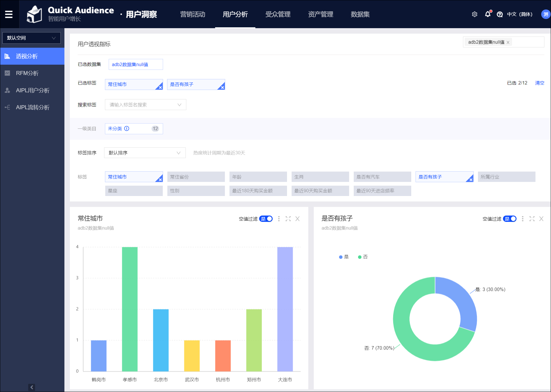Open help question mark icon

click(x=500, y=14)
